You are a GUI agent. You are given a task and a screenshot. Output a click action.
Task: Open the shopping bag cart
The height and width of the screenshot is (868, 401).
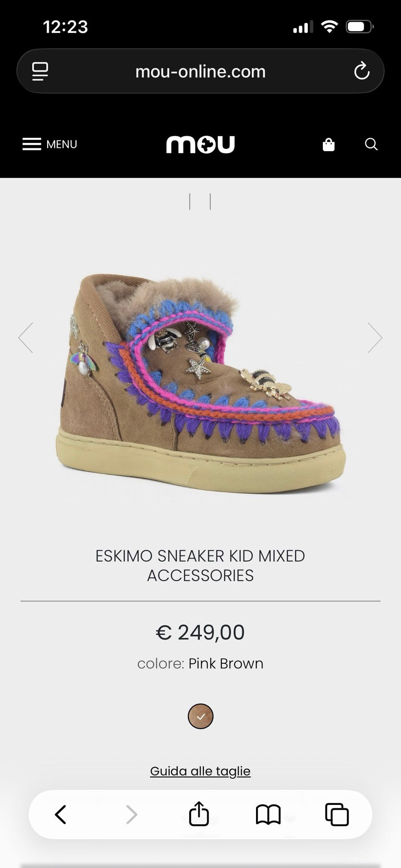click(329, 145)
